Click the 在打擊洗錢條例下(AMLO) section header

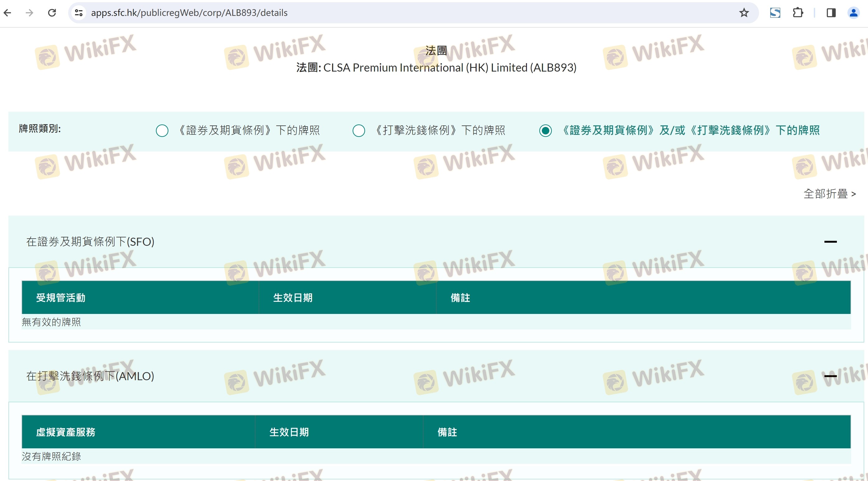pos(90,376)
